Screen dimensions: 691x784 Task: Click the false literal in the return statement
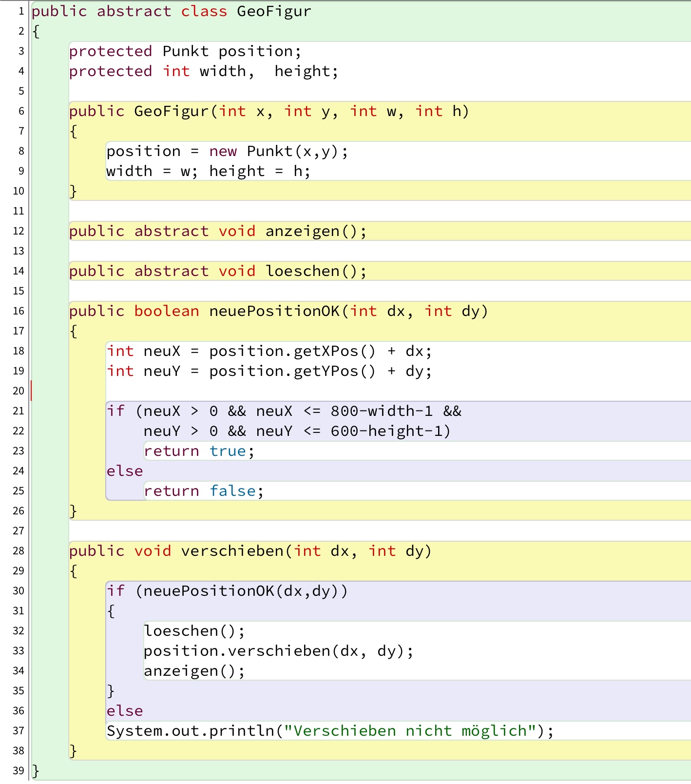pyautogui.click(x=232, y=491)
